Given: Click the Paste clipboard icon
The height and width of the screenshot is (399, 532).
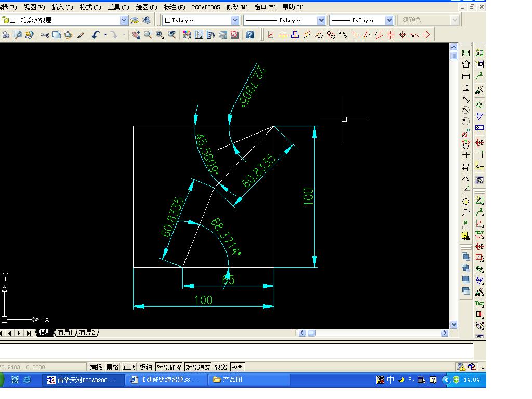Looking at the screenshot, I should (68, 35).
